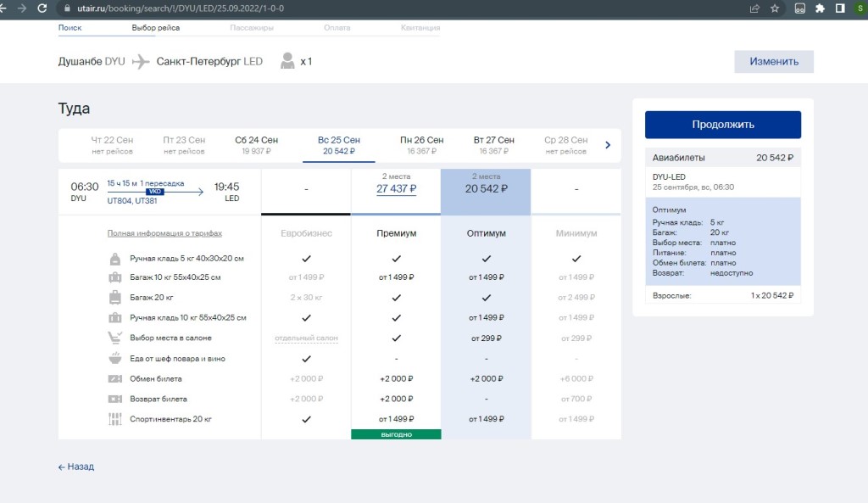The image size is (868, 503).
Task: Open the Полная информация о тарифах link
Action: [164, 233]
